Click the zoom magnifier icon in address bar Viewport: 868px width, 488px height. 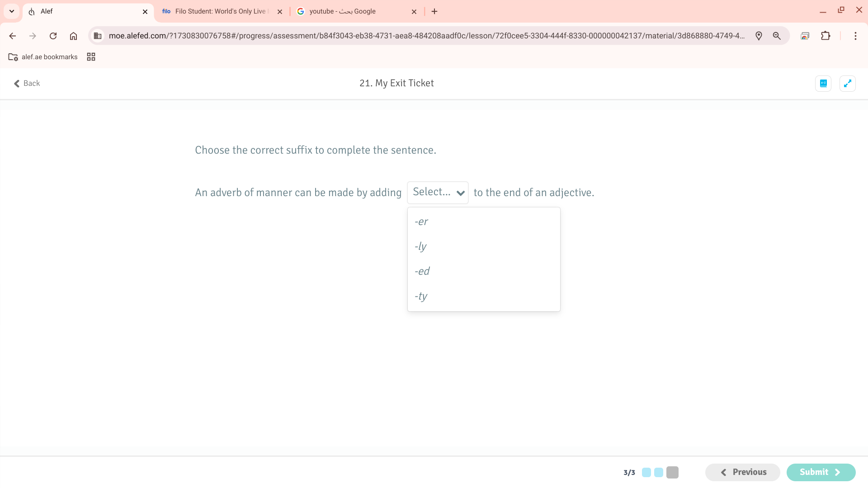(x=777, y=36)
